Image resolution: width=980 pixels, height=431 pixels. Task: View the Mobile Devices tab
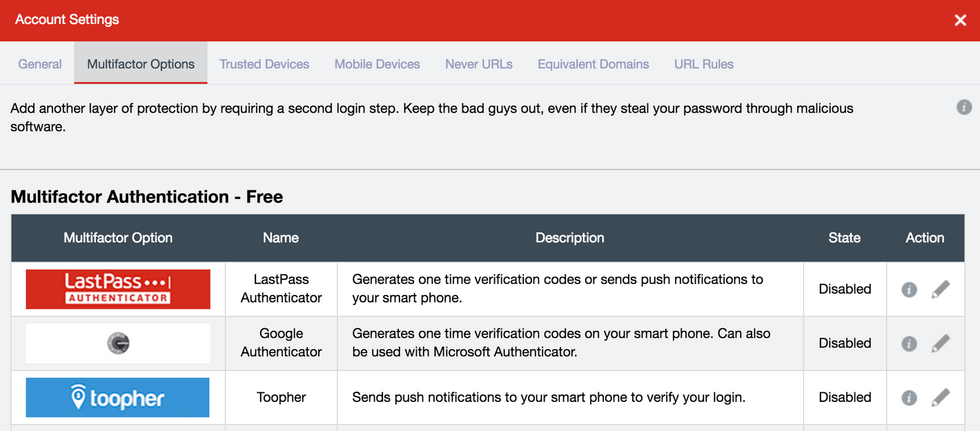pyautogui.click(x=377, y=64)
